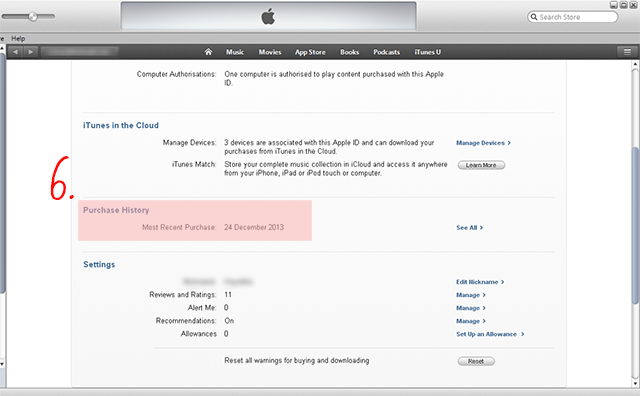Click the forward navigation arrow
This screenshot has width=640, height=396.
click(31, 52)
